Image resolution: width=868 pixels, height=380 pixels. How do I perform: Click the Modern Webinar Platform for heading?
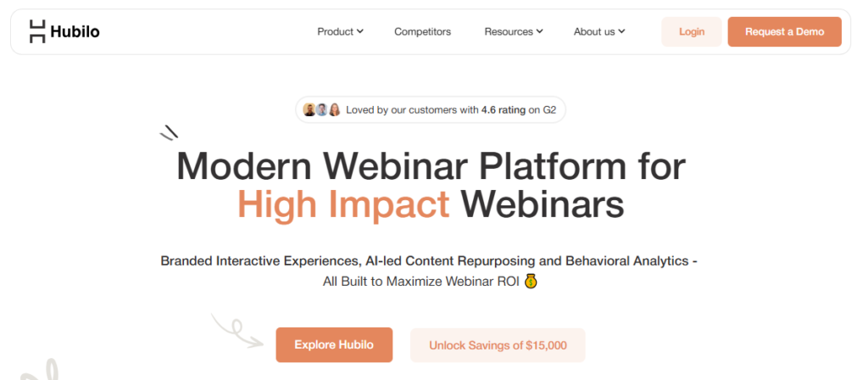tap(431, 165)
